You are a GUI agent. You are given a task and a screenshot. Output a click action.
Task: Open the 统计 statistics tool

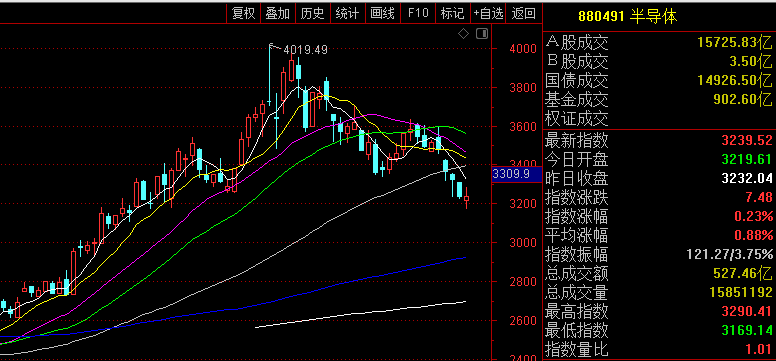pyautogui.click(x=347, y=13)
